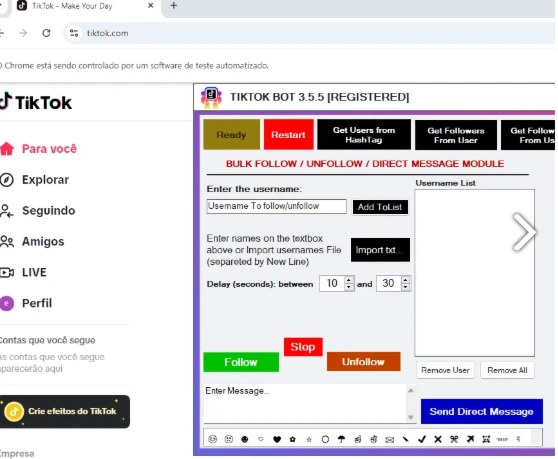The height and width of the screenshot is (459, 558).
Task: Open a new Chrome tab
Action: coord(174,5)
